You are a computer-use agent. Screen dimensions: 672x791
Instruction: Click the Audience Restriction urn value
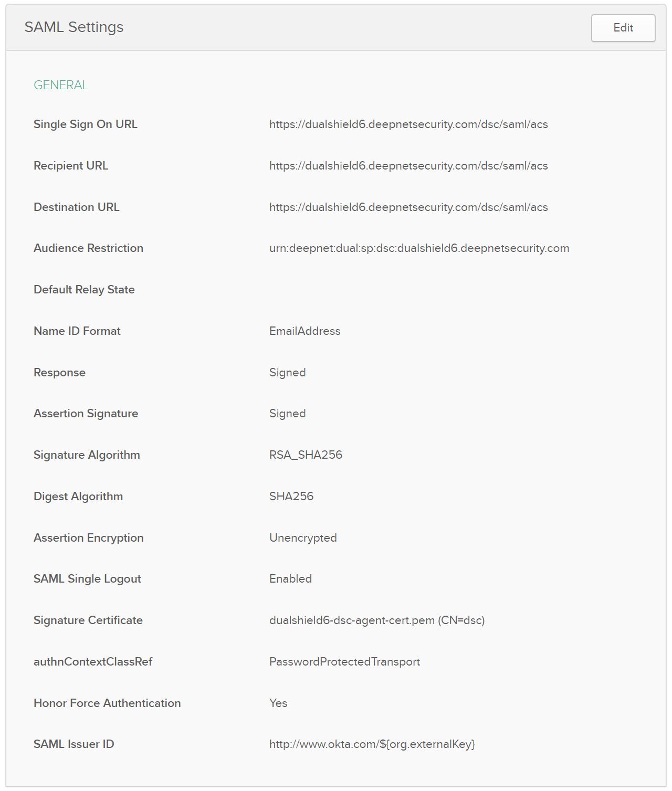point(419,248)
